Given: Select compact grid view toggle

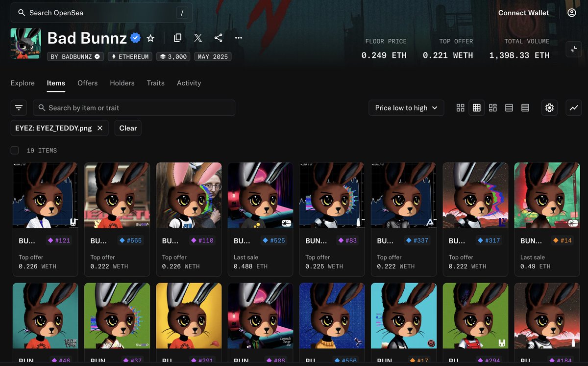Looking at the screenshot, I should pyautogui.click(x=493, y=107).
